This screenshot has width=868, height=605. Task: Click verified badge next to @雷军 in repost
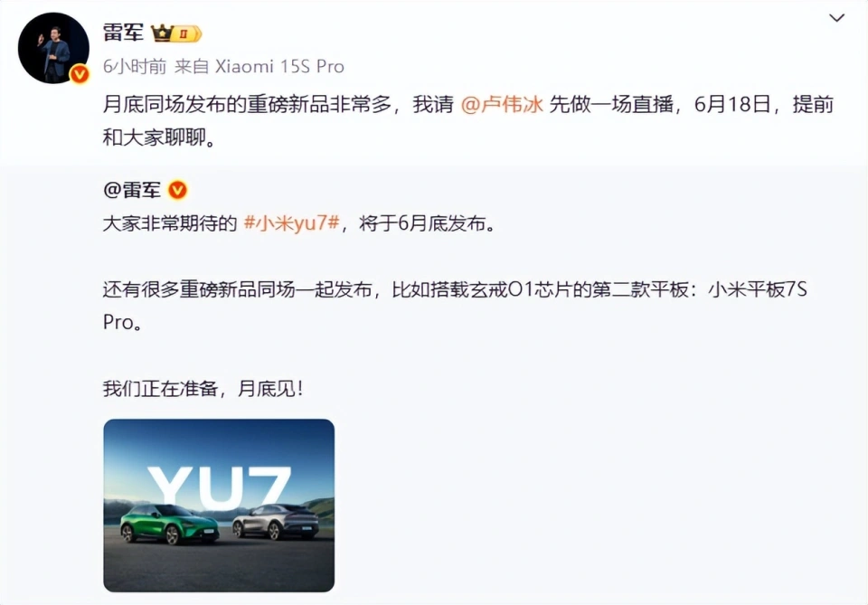click(177, 191)
